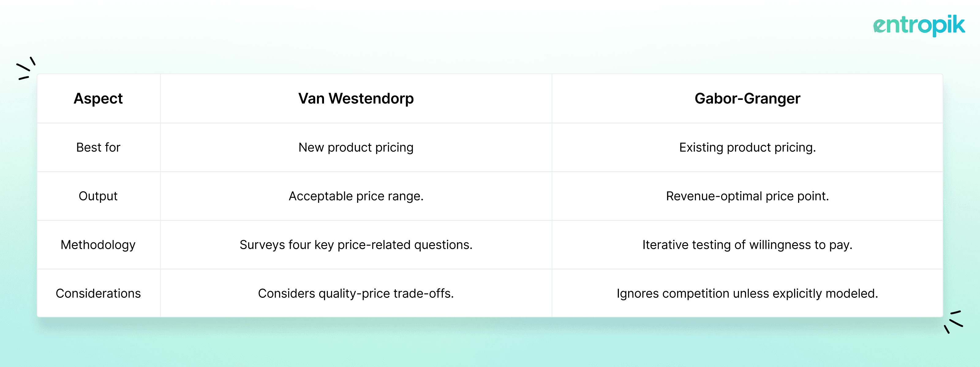Click the top-left sparkle doodle
This screenshot has height=367, width=980.
(26, 69)
